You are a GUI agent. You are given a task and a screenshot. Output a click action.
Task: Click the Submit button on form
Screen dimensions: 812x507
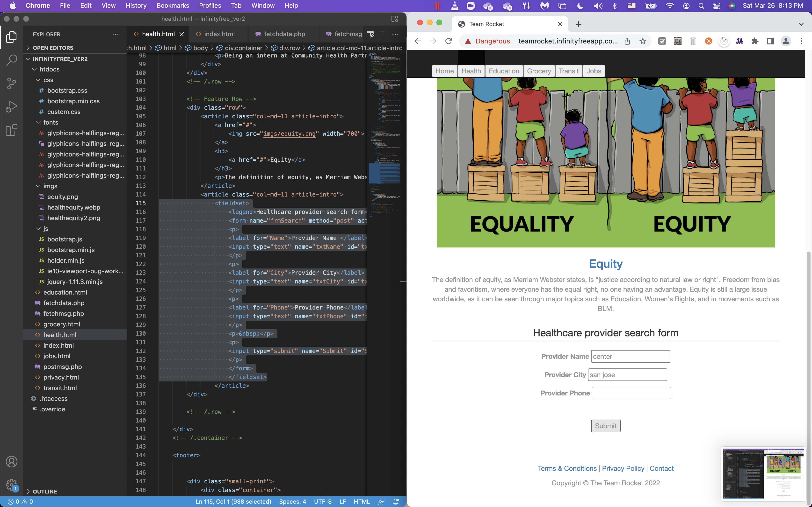tap(605, 426)
